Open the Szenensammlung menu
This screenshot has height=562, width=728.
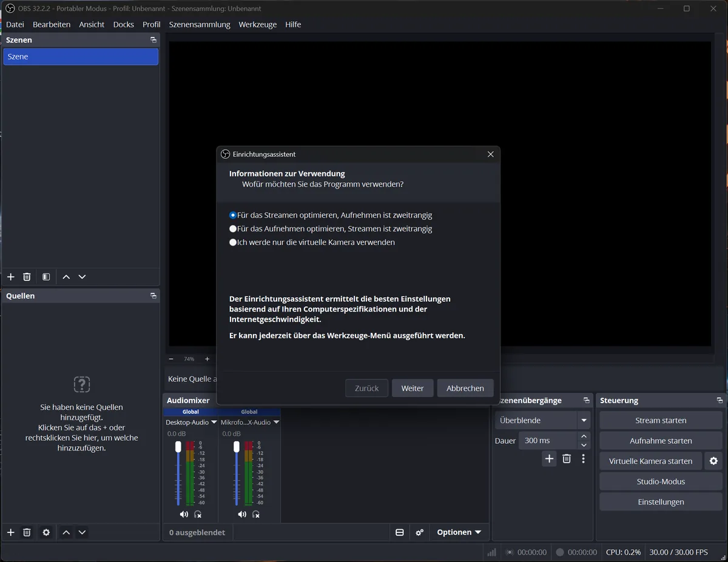200,24
